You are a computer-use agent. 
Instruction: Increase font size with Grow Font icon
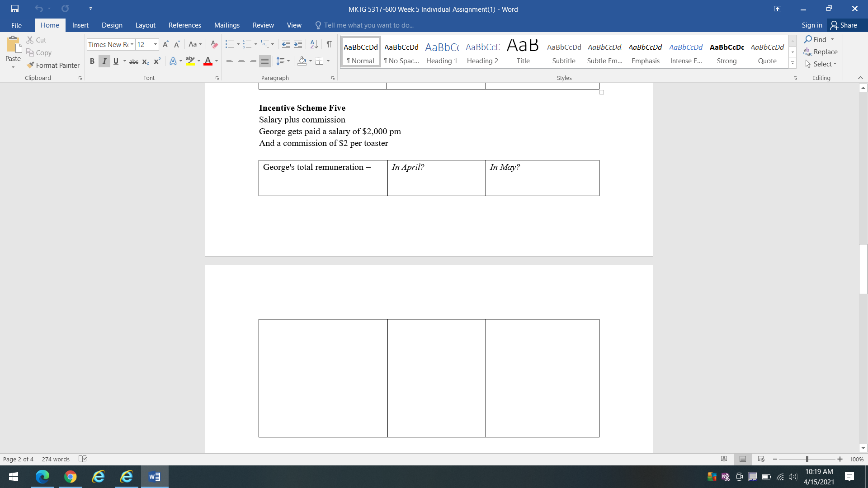(165, 44)
